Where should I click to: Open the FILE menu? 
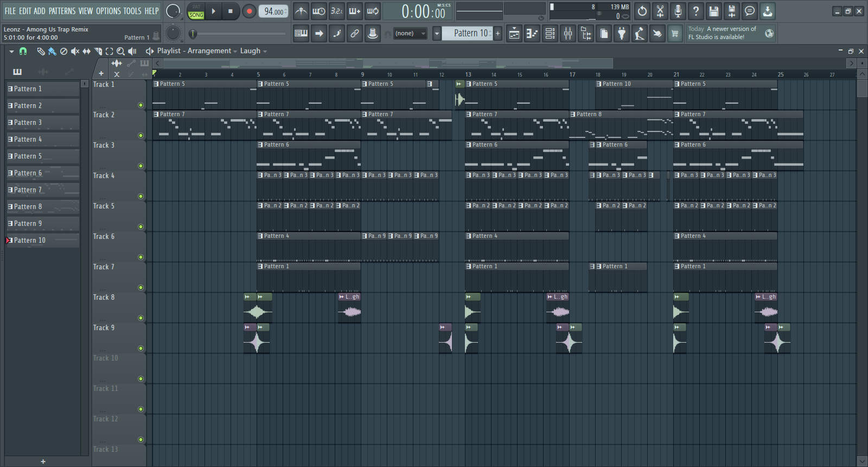(x=10, y=11)
